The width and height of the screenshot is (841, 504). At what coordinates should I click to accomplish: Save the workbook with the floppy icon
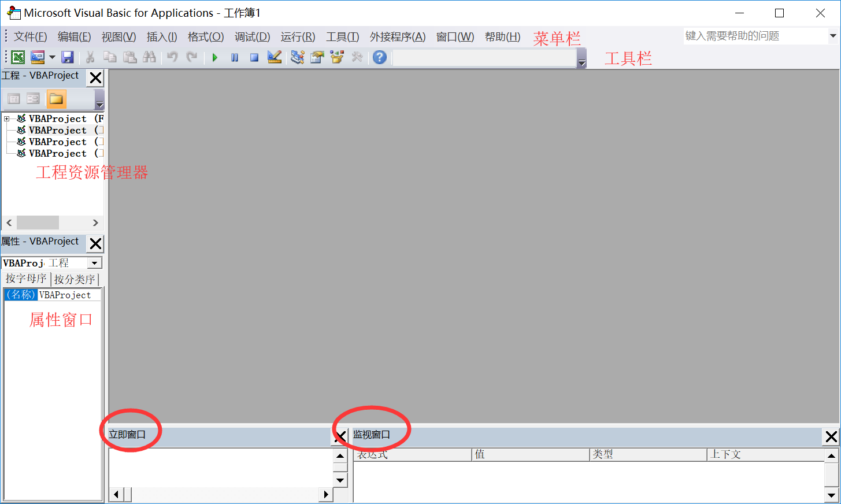pyautogui.click(x=68, y=57)
